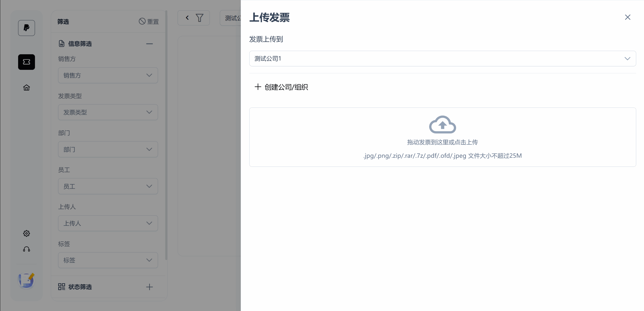Click the P logo icon in sidebar
This screenshot has width=644, height=311.
pyautogui.click(x=26, y=28)
